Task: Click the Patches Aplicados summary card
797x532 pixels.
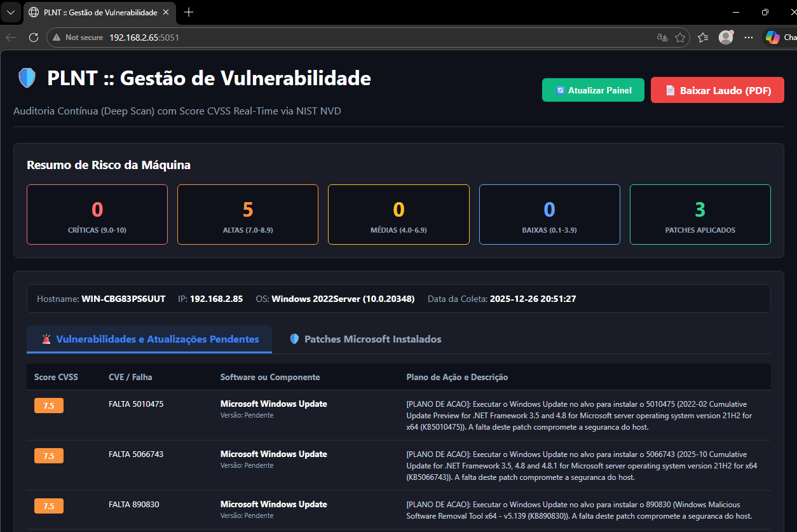Action: (700, 215)
